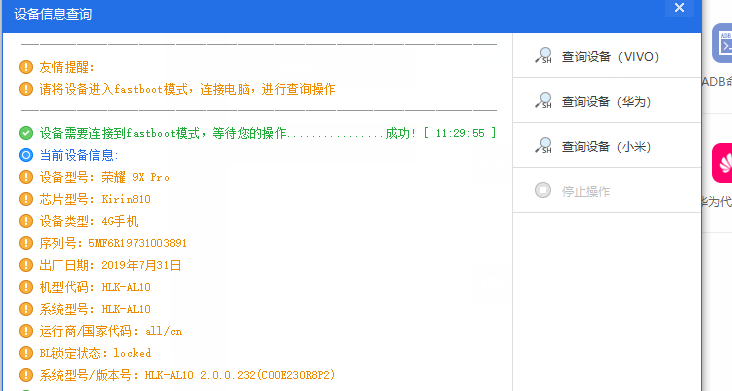
Task: Click the 系统型号: HLK-AL10 text row
Action: point(95,309)
